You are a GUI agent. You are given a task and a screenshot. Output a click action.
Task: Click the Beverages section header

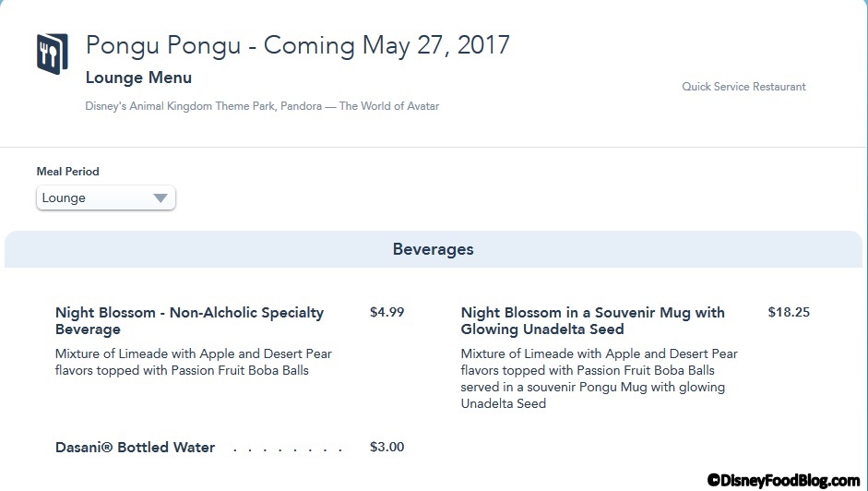tap(433, 249)
